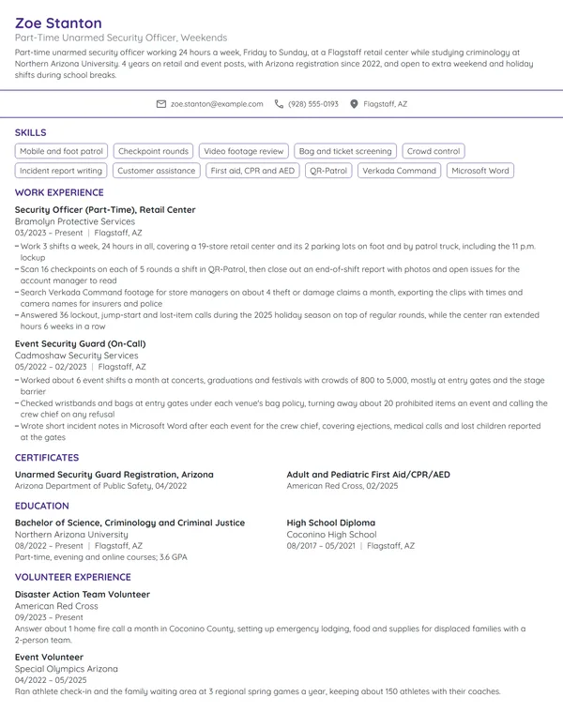Viewport: 563px width, 728px height.
Task: Select the Security Officer (Part-Time), Retail Center title
Action: [x=105, y=210]
